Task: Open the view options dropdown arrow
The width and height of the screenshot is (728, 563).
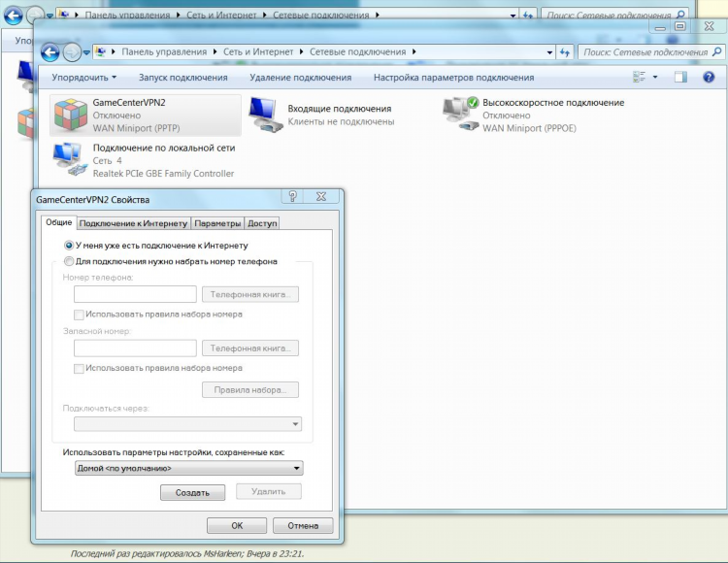Action: click(x=655, y=77)
